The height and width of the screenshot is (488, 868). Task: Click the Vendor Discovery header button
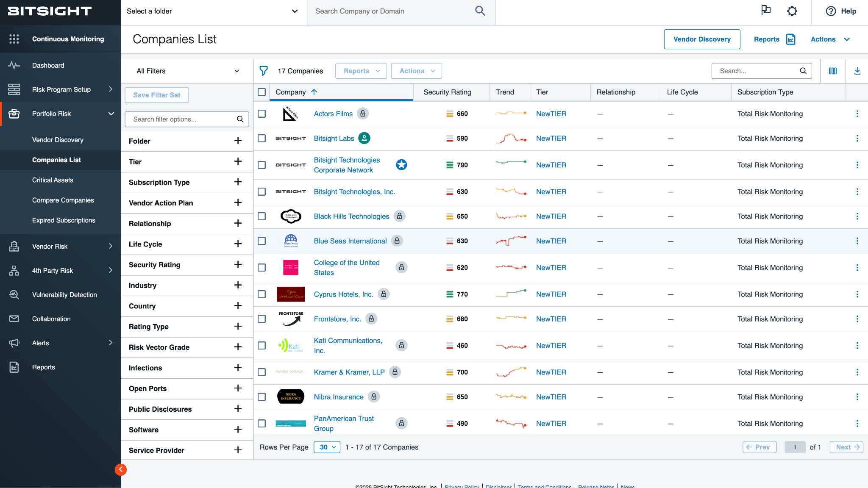pos(702,39)
